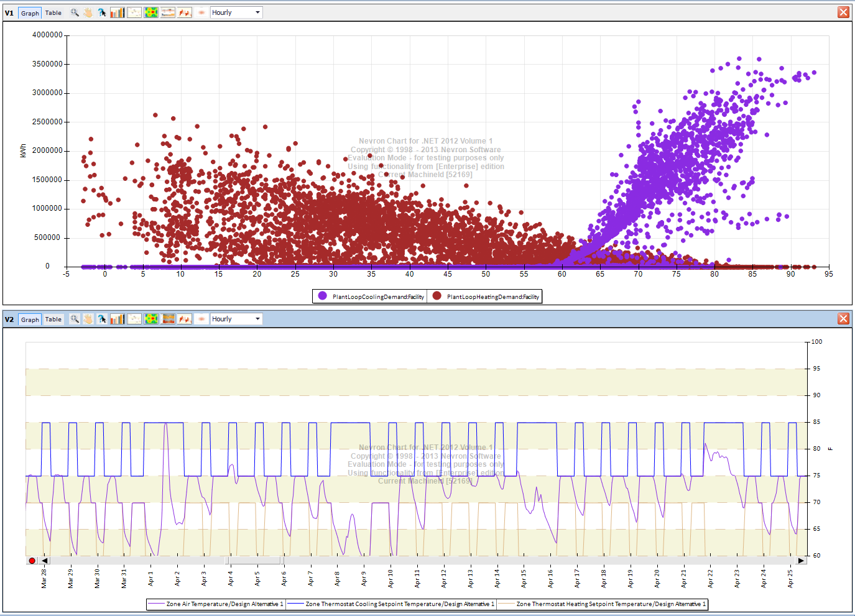Screen dimensions: 855x616
Task: Open the Hourly dropdown in V1
Action: point(257,12)
